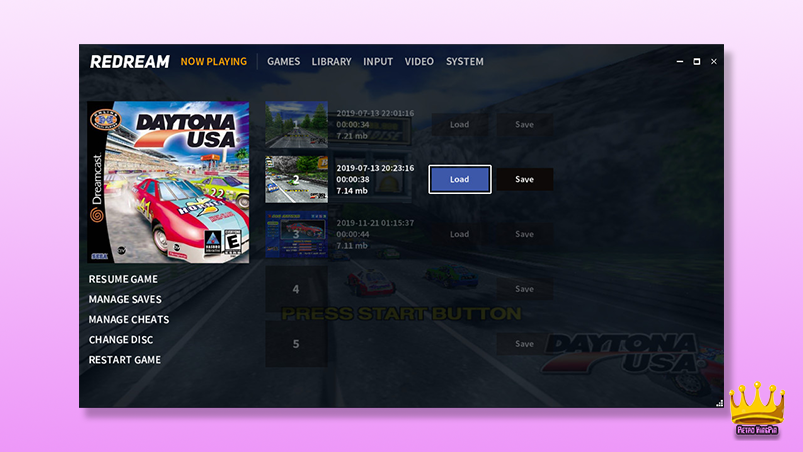The height and width of the screenshot is (452, 803).
Task: Select save slot 3 thumbnail
Action: pyautogui.click(x=297, y=234)
